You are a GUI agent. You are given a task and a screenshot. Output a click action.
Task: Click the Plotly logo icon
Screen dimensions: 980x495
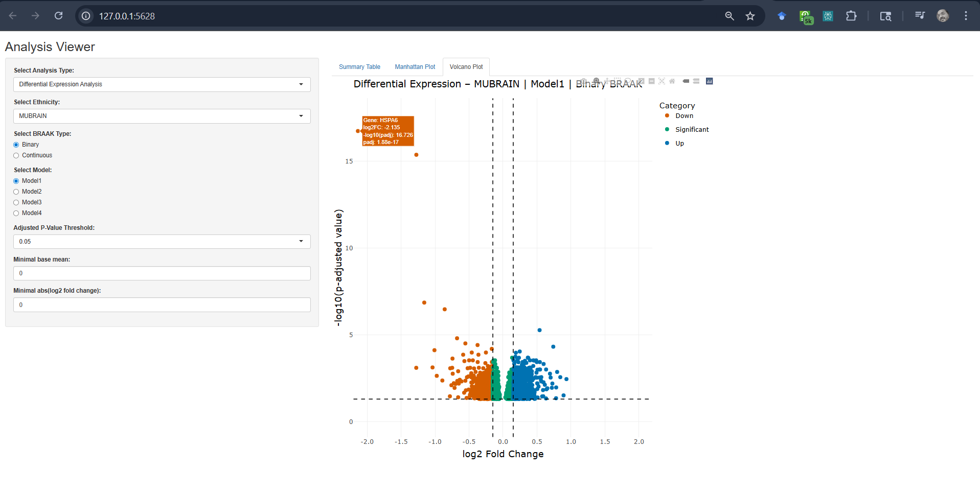point(710,81)
